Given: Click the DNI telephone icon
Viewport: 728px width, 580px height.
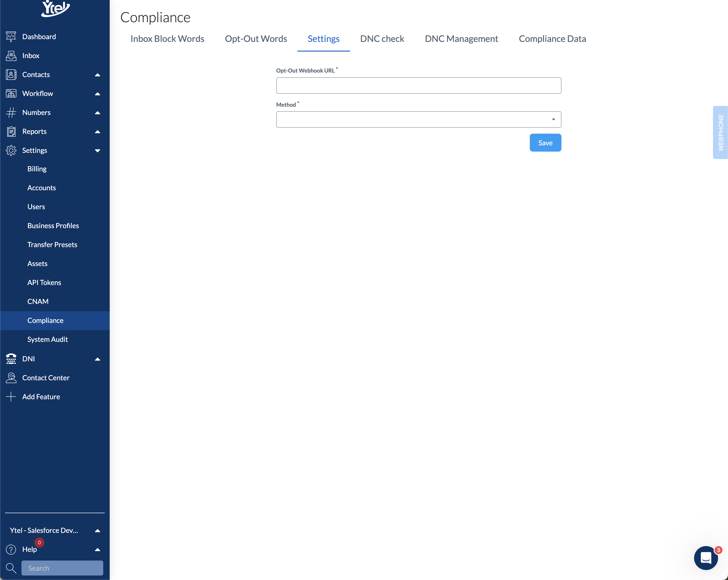Looking at the screenshot, I should [x=11, y=359].
